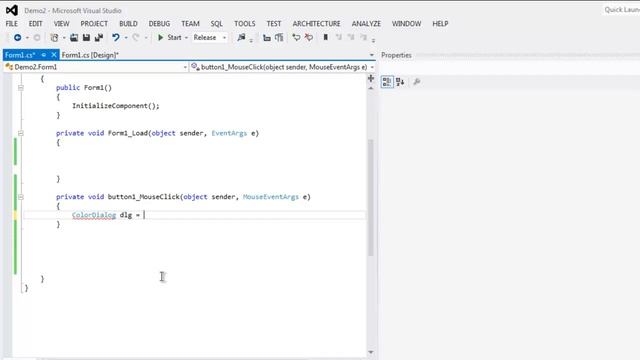Open the DEBUG menu

(x=159, y=24)
